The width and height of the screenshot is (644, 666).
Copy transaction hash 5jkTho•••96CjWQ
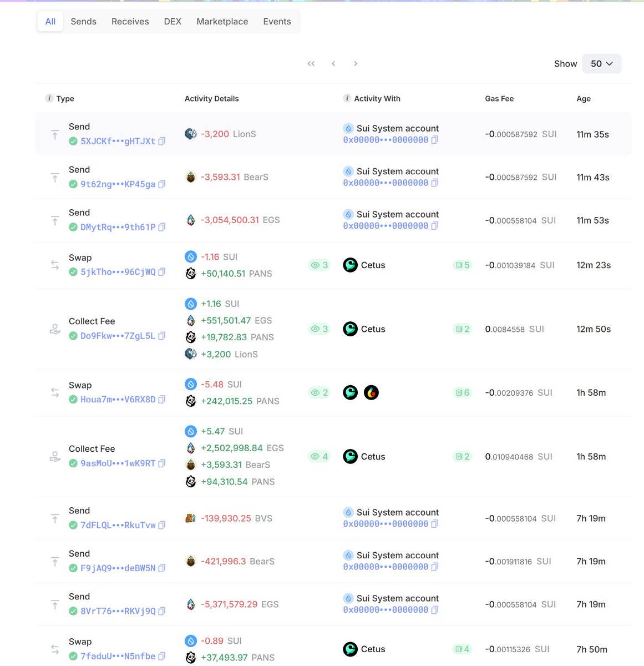click(162, 272)
